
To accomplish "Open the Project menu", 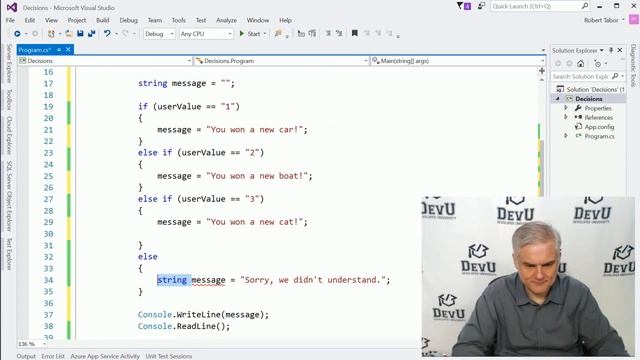I will point(77,20).
